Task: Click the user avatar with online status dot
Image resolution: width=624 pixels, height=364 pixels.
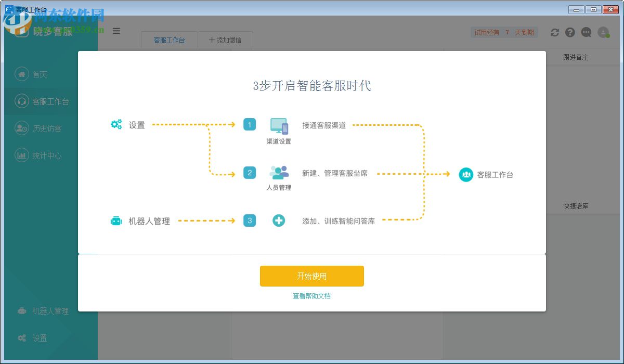Action: pyautogui.click(x=603, y=32)
